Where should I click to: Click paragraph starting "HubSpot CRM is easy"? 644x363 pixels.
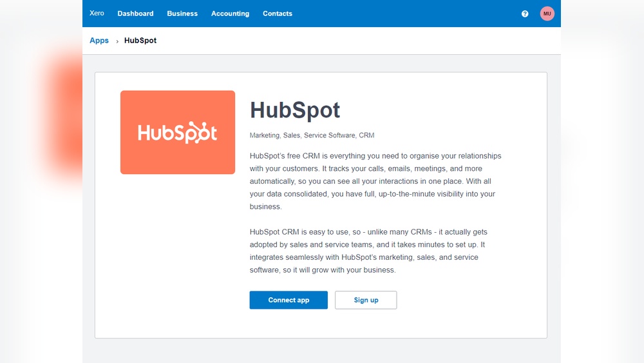click(x=368, y=251)
